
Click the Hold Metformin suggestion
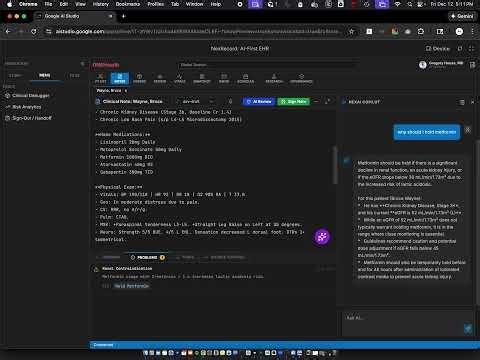(x=131, y=286)
